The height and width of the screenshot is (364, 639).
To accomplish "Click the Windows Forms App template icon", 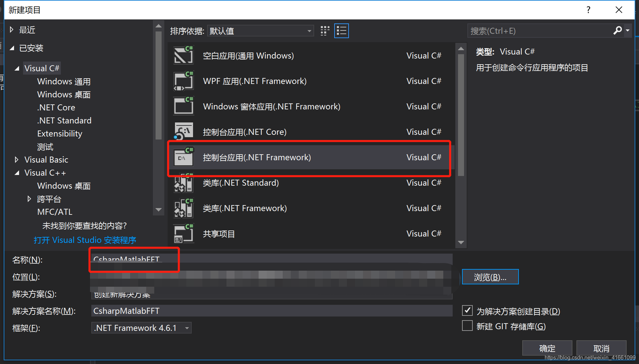I will tap(184, 106).
